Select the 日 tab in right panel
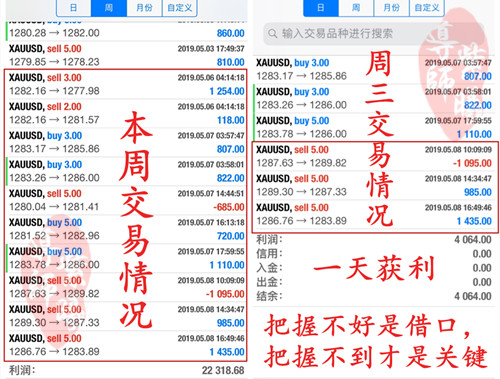Image resolution: width=500 pixels, height=379 pixels. 321,7
